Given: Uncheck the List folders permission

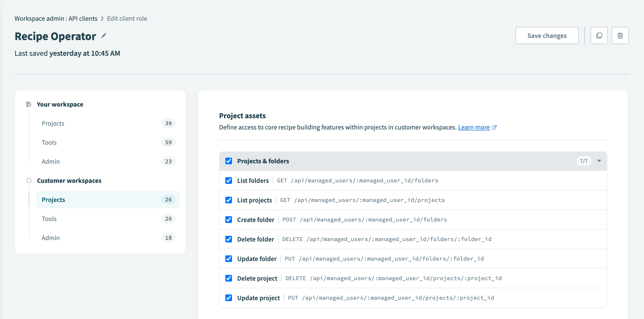Looking at the screenshot, I should coord(228,180).
